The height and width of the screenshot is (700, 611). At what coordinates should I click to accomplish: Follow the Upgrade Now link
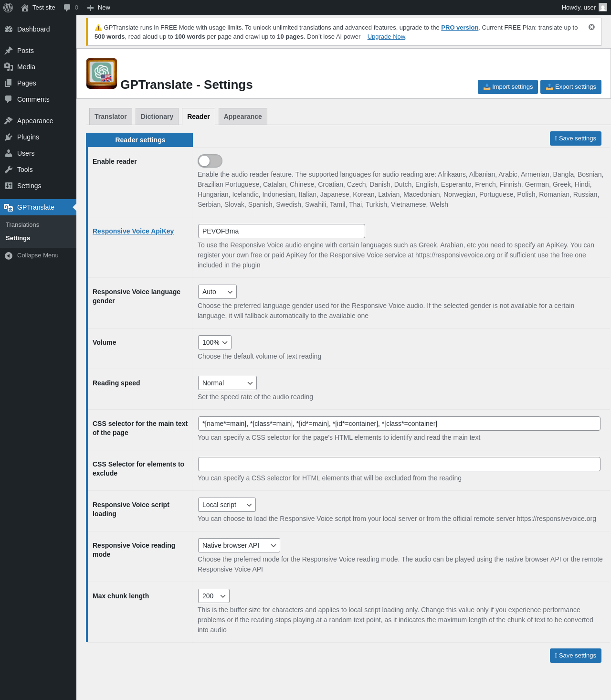(x=386, y=37)
